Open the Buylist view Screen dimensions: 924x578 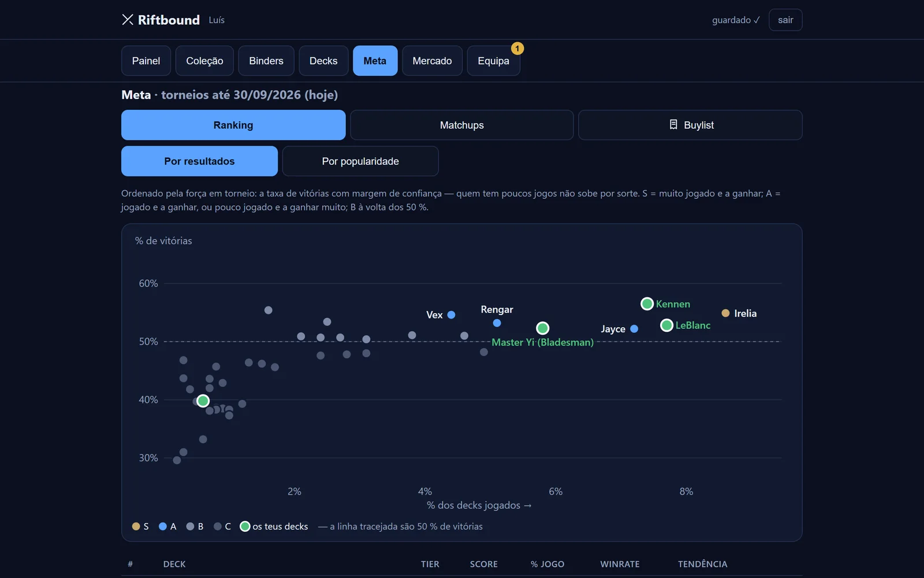(x=690, y=125)
